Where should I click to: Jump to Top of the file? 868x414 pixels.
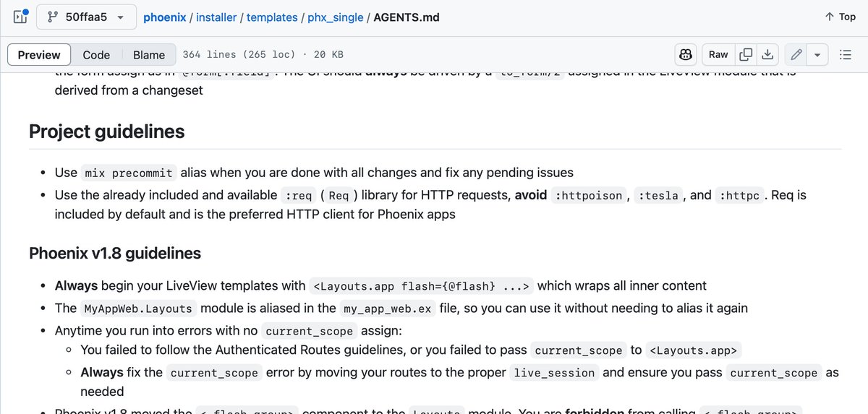[840, 17]
